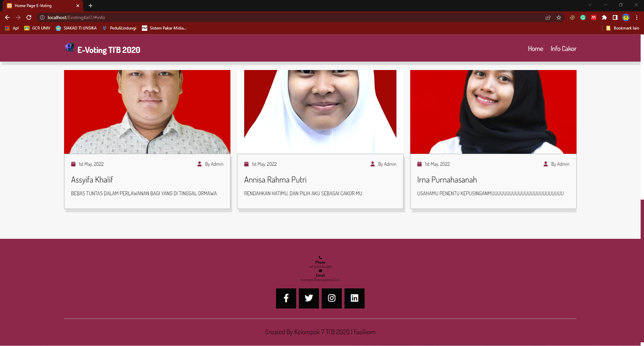Open the Twitter icon in the footer
This screenshot has width=644, height=346.
point(309,298)
